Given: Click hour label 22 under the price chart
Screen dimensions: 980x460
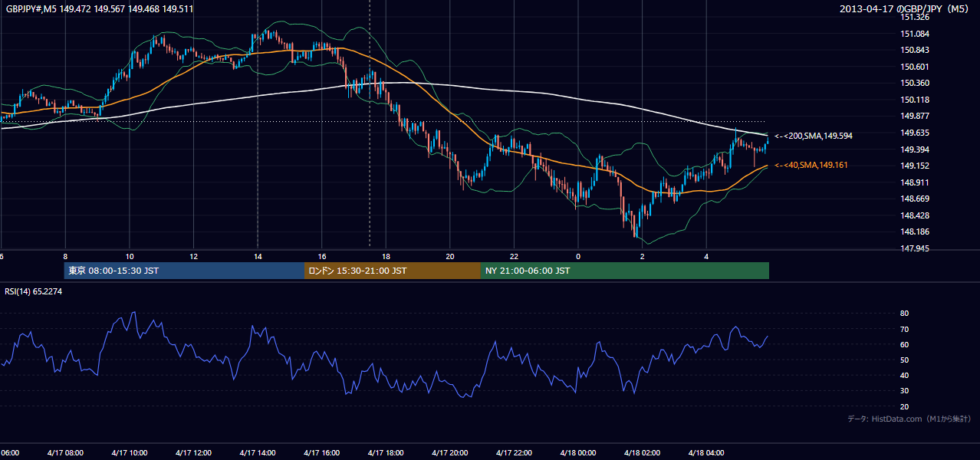Looking at the screenshot, I should tap(515, 256).
